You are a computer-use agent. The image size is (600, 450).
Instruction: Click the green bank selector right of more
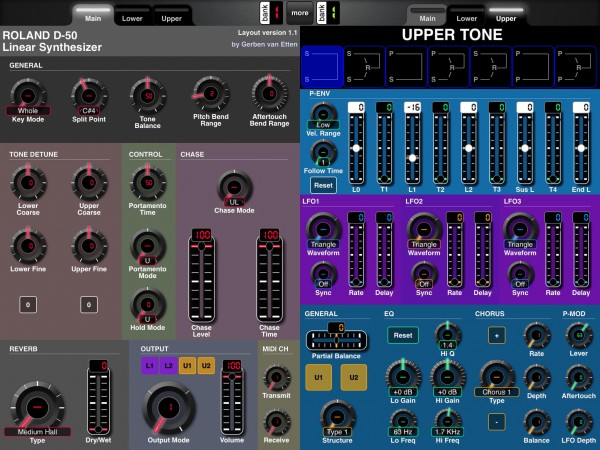(x=328, y=13)
